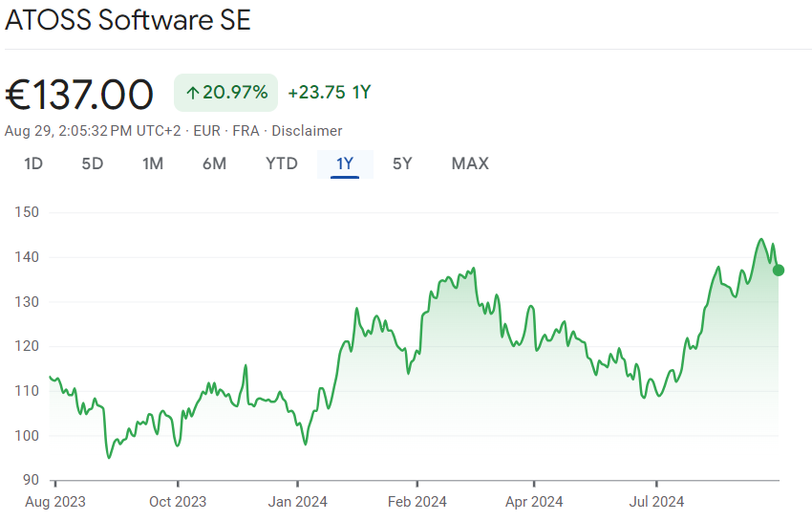
Task: Click the 90 y-axis label
Action: click(x=32, y=480)
